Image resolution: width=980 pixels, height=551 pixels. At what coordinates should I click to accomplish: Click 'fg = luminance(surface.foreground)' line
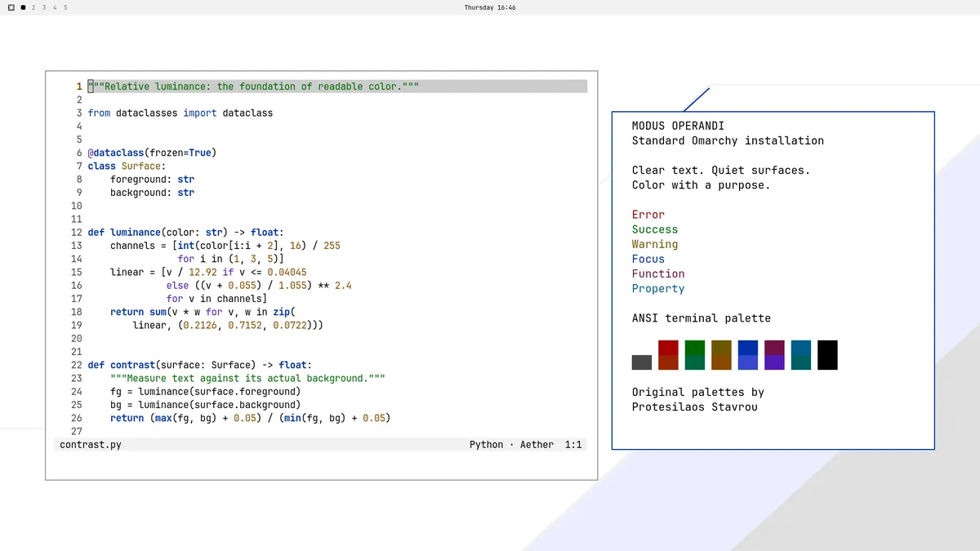[206, 391]
